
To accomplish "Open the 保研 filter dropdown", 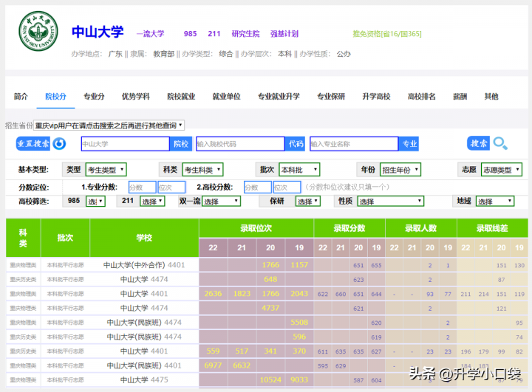I will pyautogui.click(x=308, y=202).
